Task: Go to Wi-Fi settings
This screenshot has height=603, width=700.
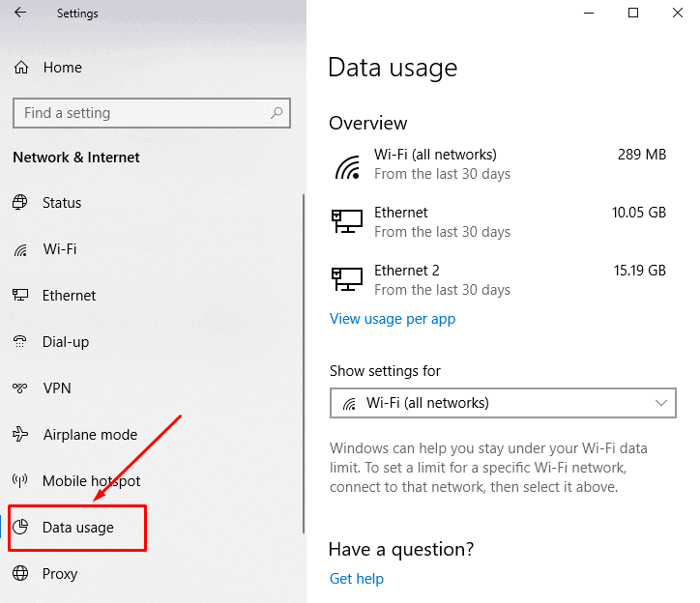Action: point(60,249)
